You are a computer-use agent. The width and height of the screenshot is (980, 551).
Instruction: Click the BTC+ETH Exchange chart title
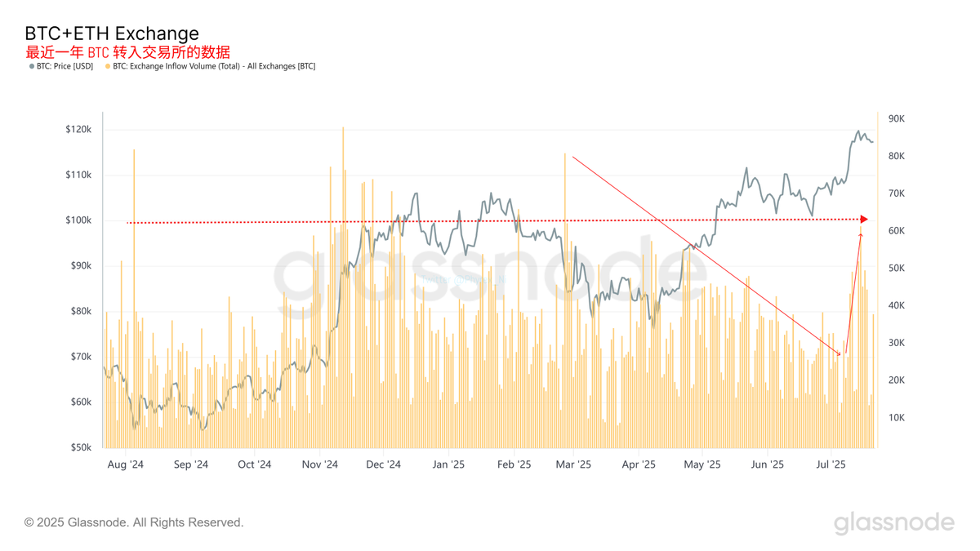pyautogui.click(x=112, y=33)
